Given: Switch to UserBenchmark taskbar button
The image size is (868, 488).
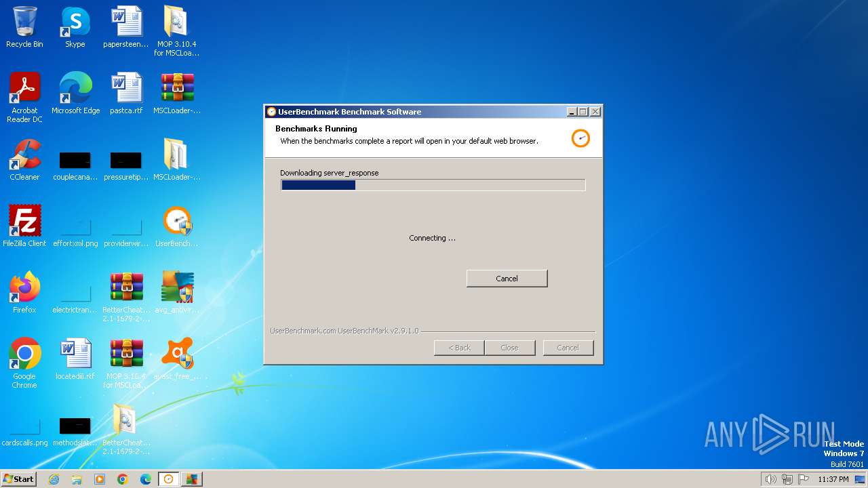Looking at the screenshot, I should point(169,479).
